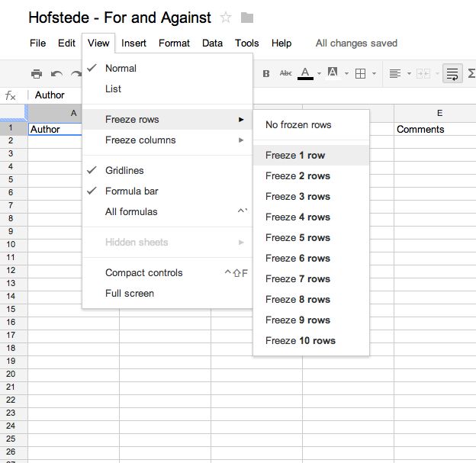The image size is (476, 463).
Task: Expand the Hidden sheets submenu arrow
Action: 241,243
